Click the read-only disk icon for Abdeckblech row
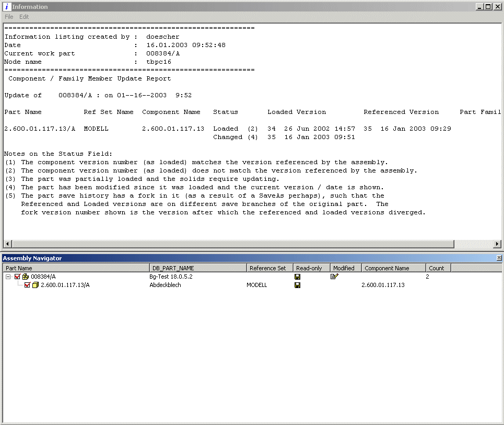504x425 pixels. 298,285
